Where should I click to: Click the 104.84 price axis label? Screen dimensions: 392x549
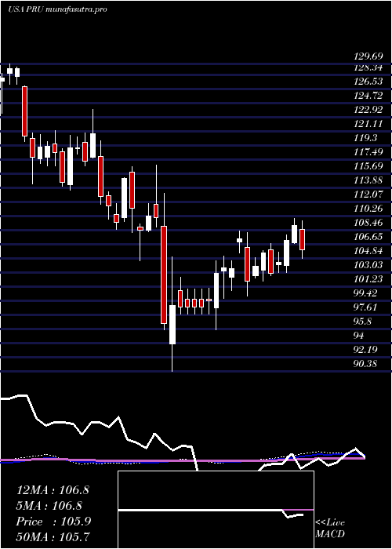[x=368, y=251]
